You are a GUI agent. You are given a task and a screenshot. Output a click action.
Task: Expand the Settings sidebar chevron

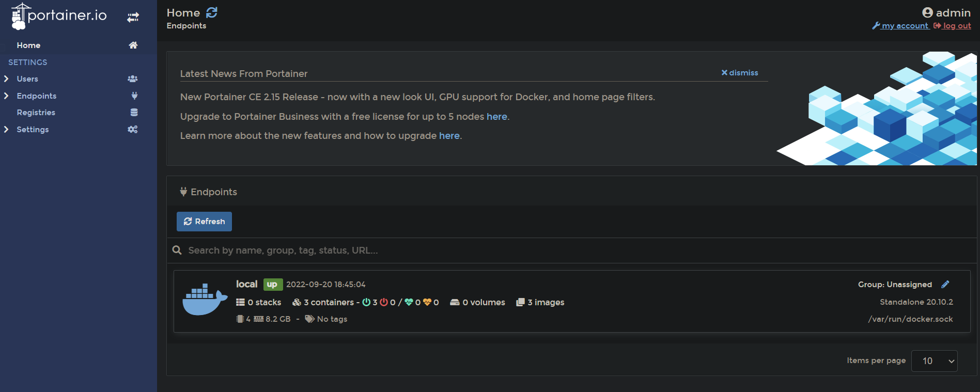(6, 129)
